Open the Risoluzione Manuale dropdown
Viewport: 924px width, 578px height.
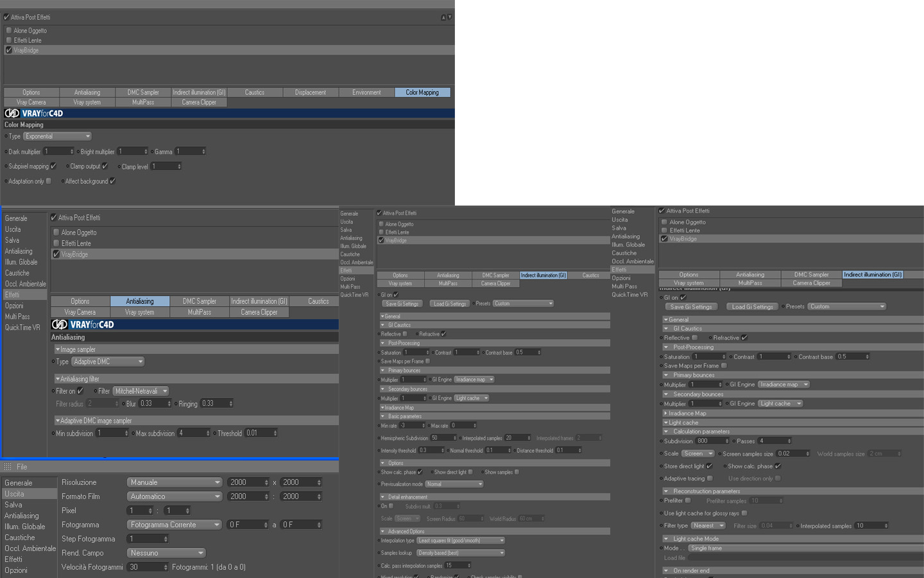click(x=175, y=482)
